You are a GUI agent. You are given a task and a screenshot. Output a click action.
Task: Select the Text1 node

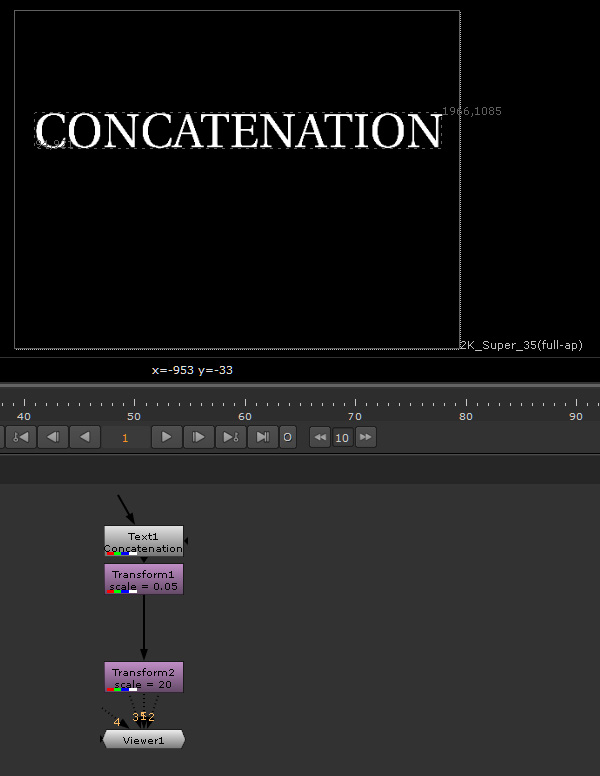[144, 541]
